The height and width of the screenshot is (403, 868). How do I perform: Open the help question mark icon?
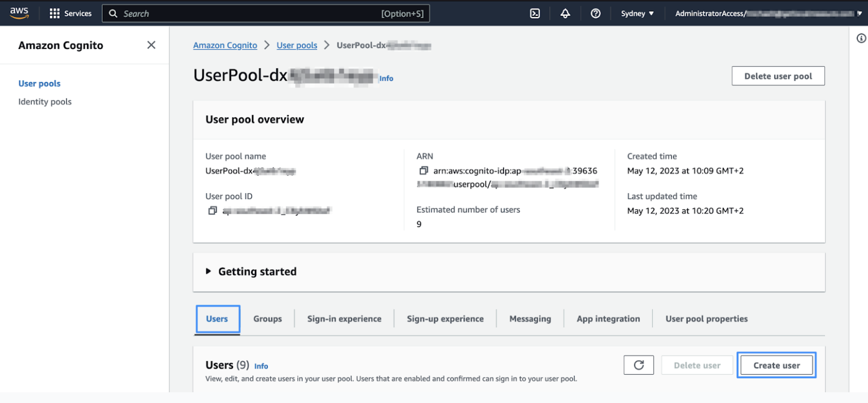596,14
